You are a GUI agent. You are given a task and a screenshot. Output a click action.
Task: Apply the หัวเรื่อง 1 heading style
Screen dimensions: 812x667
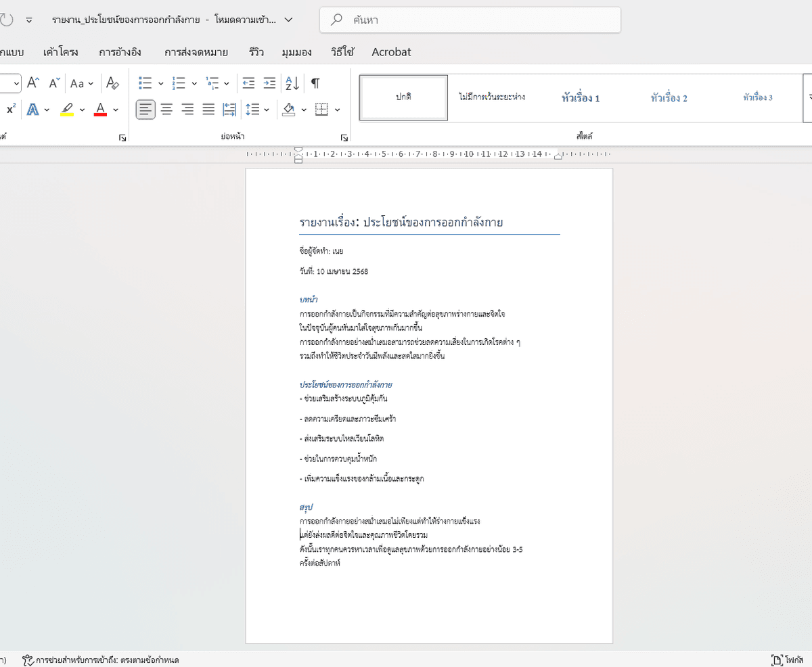[581, 98]
